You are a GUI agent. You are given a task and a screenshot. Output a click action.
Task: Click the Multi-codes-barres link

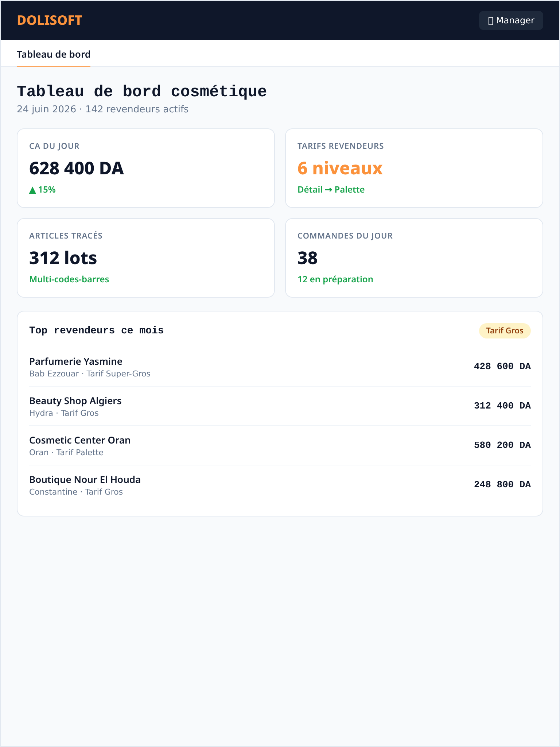click(x=69, y=279)
